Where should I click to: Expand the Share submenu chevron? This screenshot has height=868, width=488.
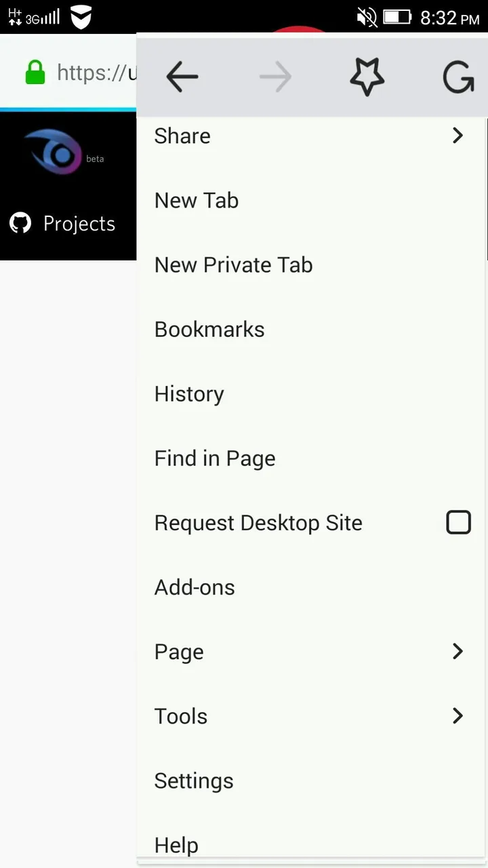[x=458, y=136]
